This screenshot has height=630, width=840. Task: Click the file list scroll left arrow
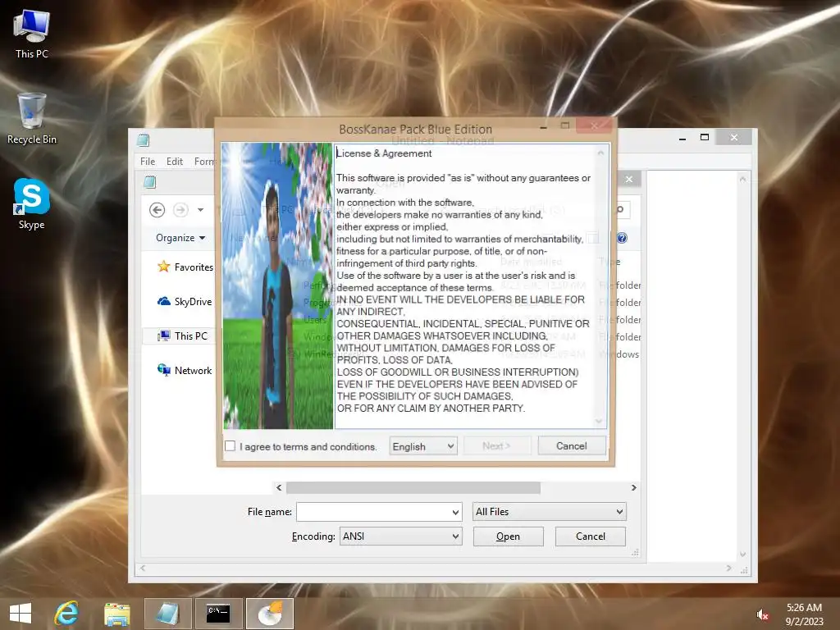279,487
